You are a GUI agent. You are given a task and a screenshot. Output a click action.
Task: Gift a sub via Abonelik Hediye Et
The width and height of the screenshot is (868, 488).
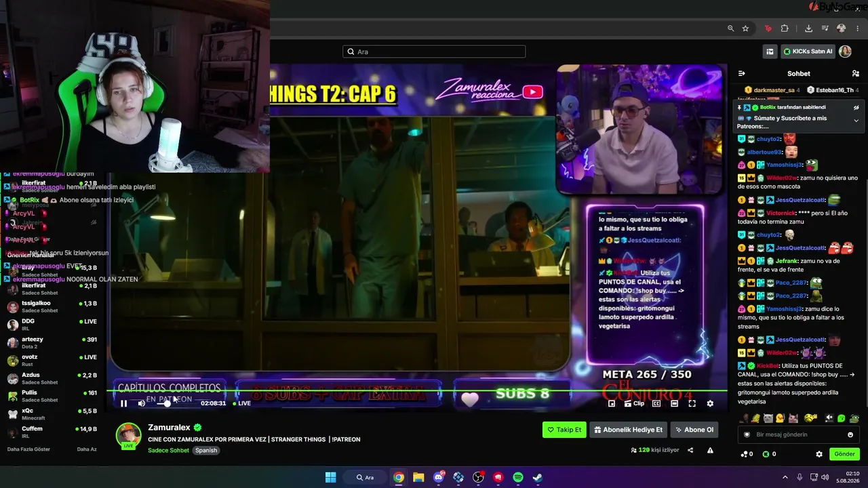click(x=628, y=430)
